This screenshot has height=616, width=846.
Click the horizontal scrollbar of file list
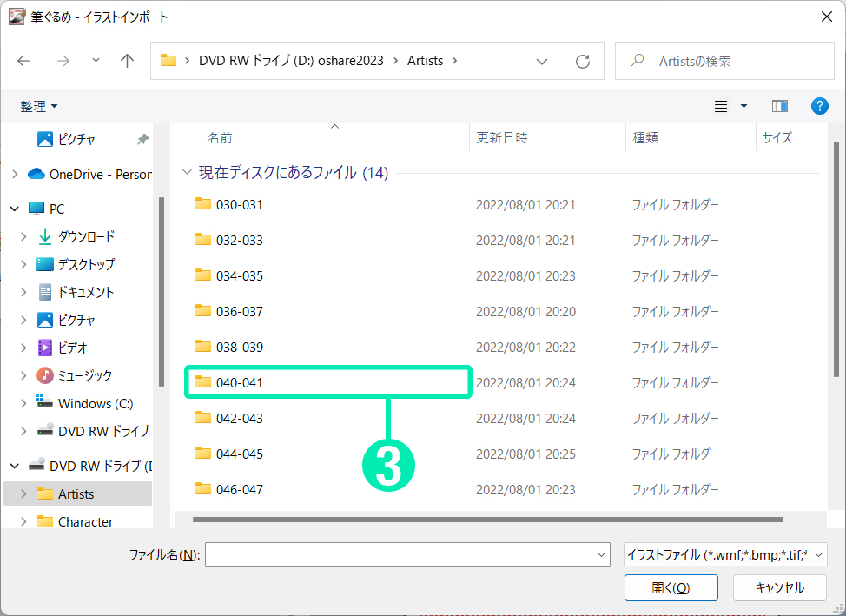486,520
